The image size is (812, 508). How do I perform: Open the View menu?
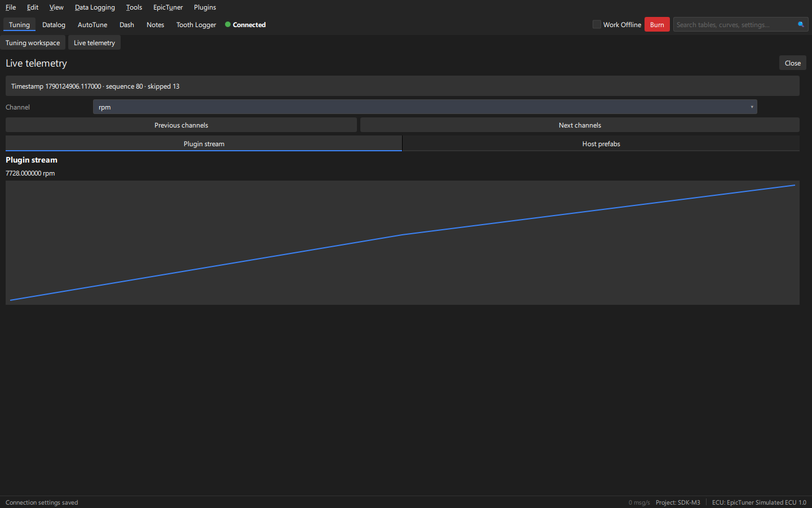point(56,7)
